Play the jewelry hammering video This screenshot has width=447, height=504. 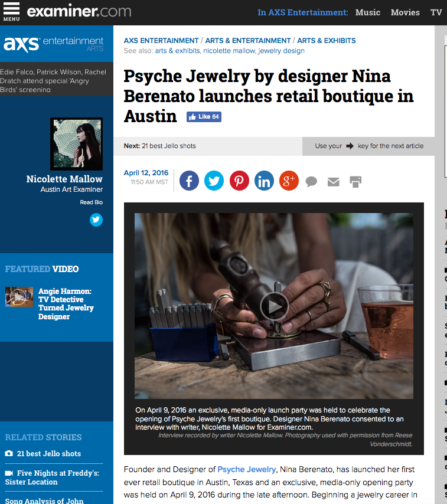(x=274, y=306)
